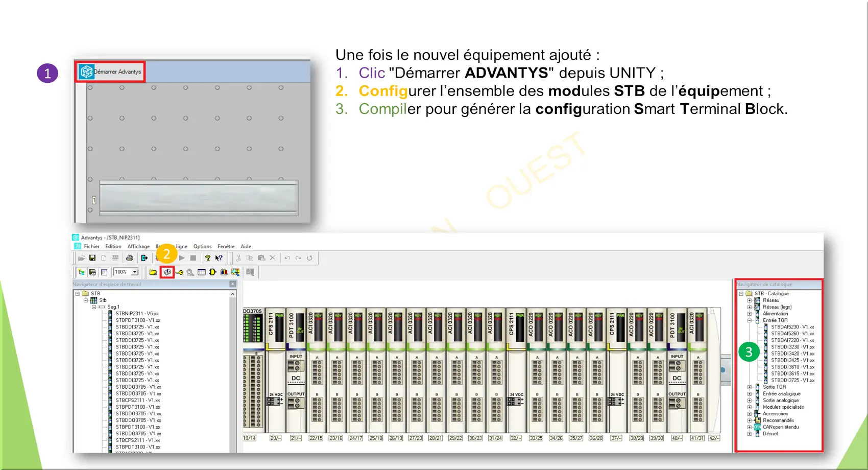Open project with the folder toolbar icon

81,258
